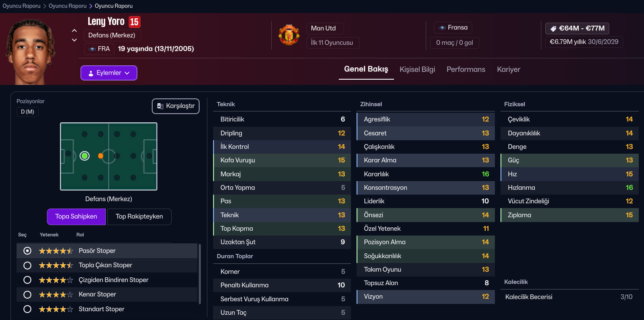Screen dimensions: 644x320
Task: Click the green centre-back position dot on pitch
Action: [85, 156]
